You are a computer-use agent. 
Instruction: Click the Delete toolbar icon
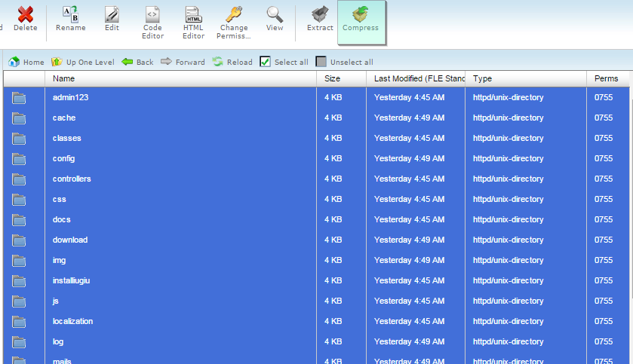tap(25, 15)
